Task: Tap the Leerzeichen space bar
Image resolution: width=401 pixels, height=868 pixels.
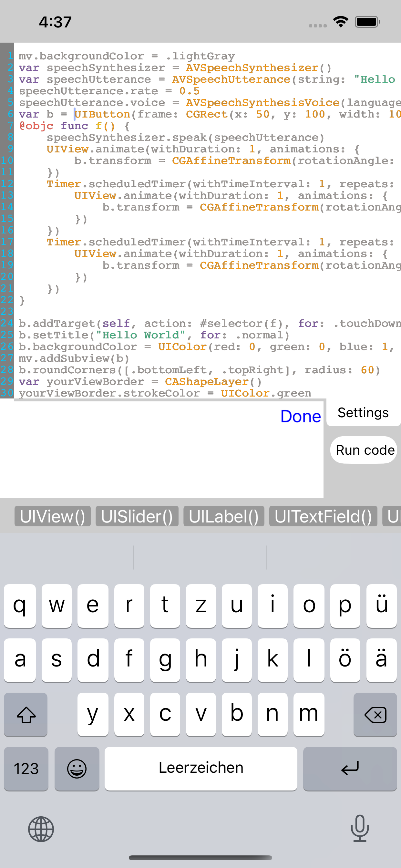Action: click(201, 769)
